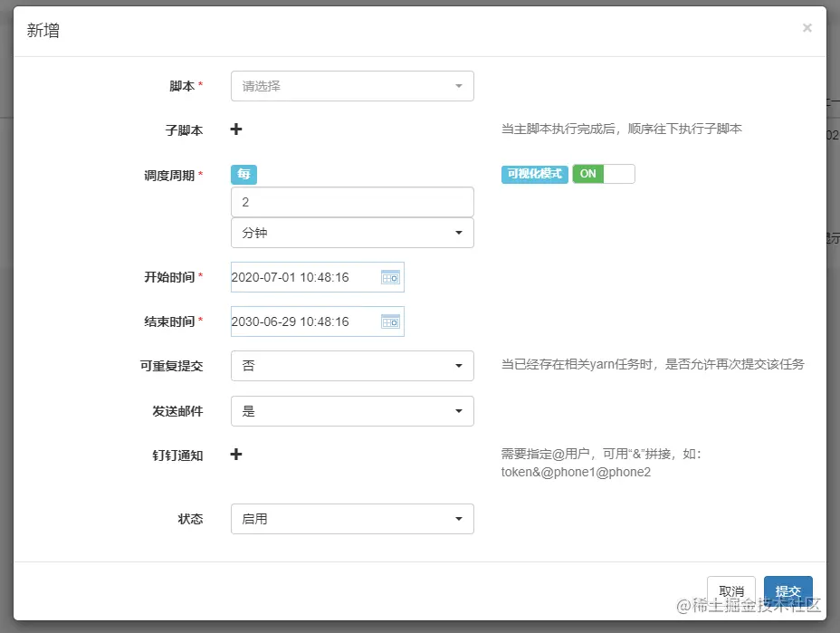Click the 取消 cancel button
840x633 pixels.
coord(731,590)
